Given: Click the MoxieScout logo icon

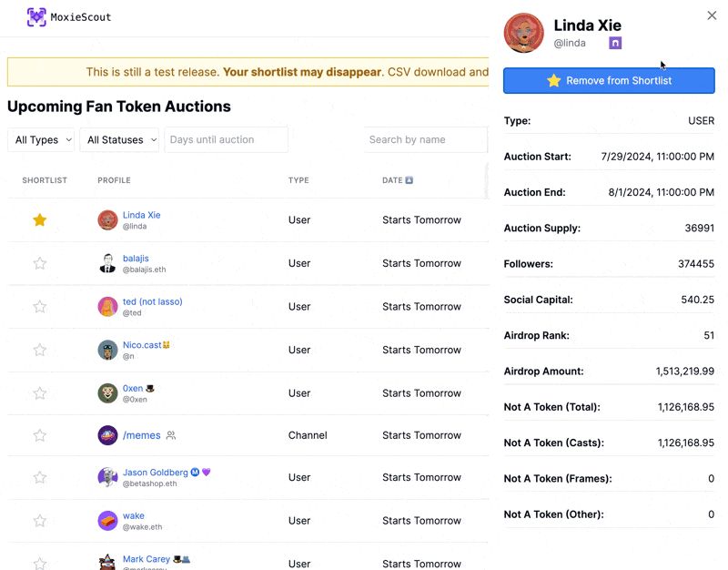Looking at the screenshot, I should 36,17.
